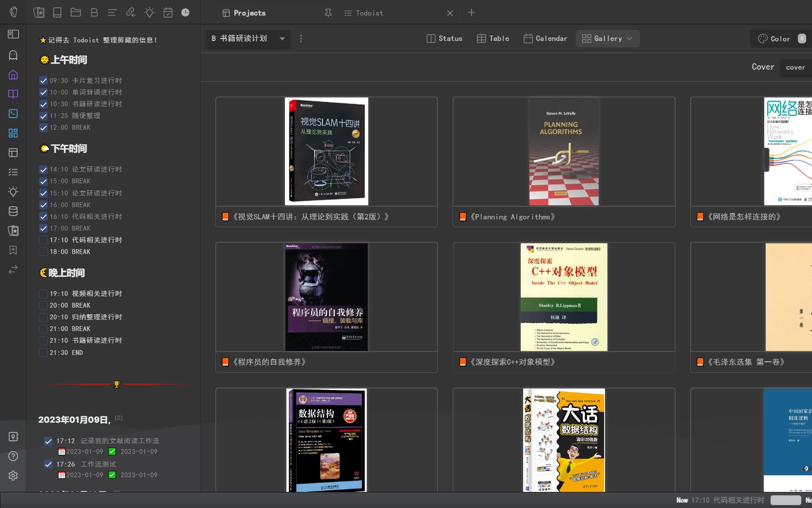Expand the B 书籍研读计划 dropdown
This screenshot has height=508, width=812.
282,39
